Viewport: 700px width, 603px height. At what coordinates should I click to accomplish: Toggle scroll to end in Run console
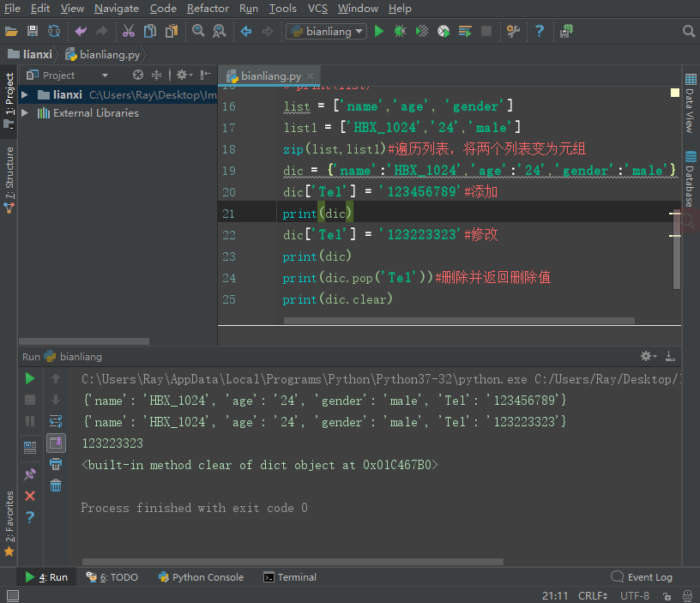[57, 443]
